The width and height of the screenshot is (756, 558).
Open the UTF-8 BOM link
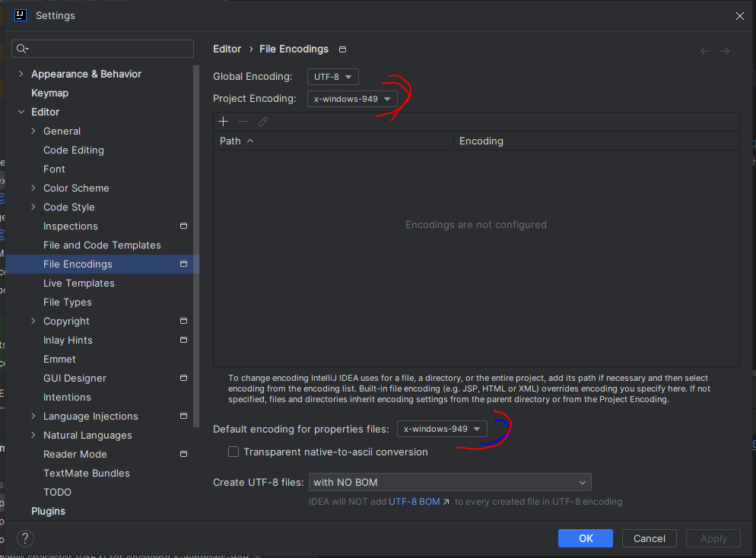[x=415, y=502]
